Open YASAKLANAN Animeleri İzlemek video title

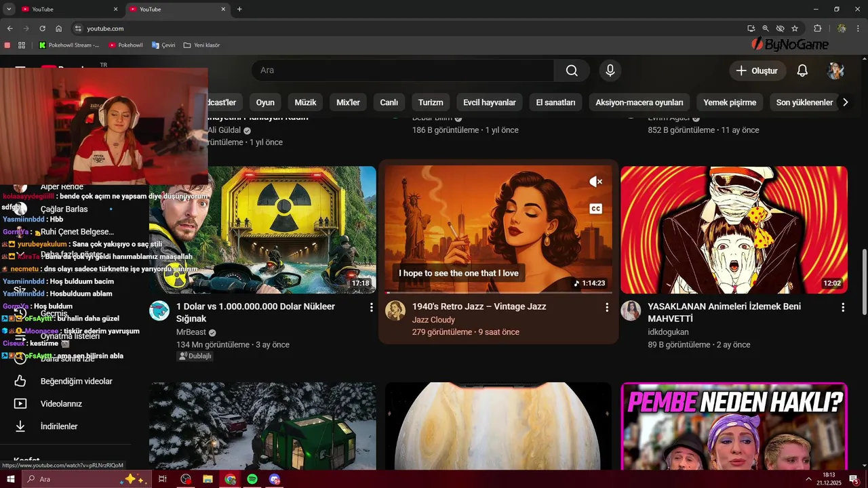pos(724,312)
